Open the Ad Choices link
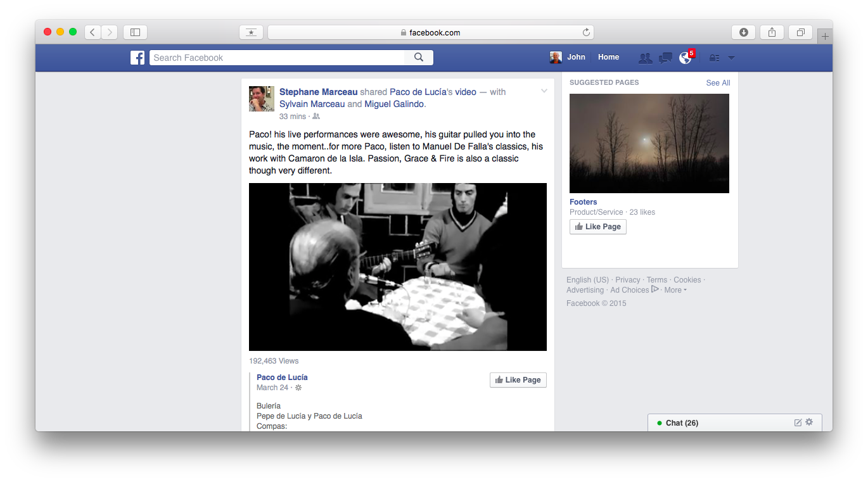The width and height of the screenshot is (868, 482). (x=634, y=290)
